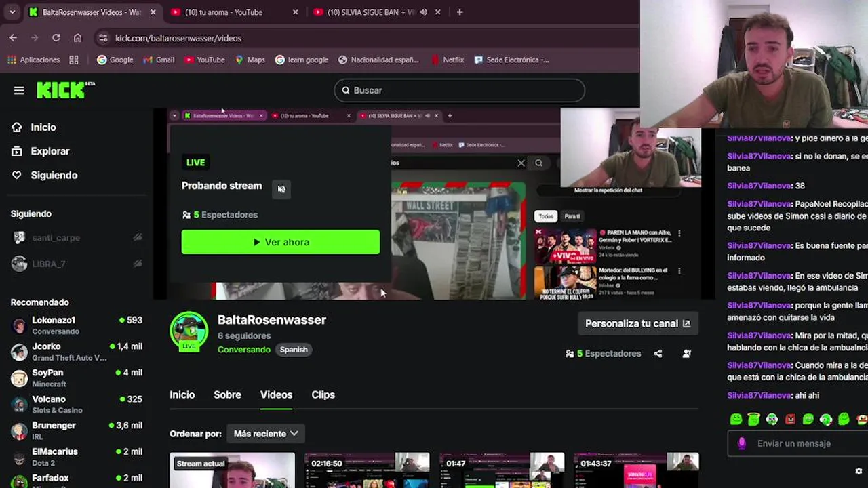Click the browser back arrow
The height and width of the screenshot is (488, 868).
coord(13,38)
